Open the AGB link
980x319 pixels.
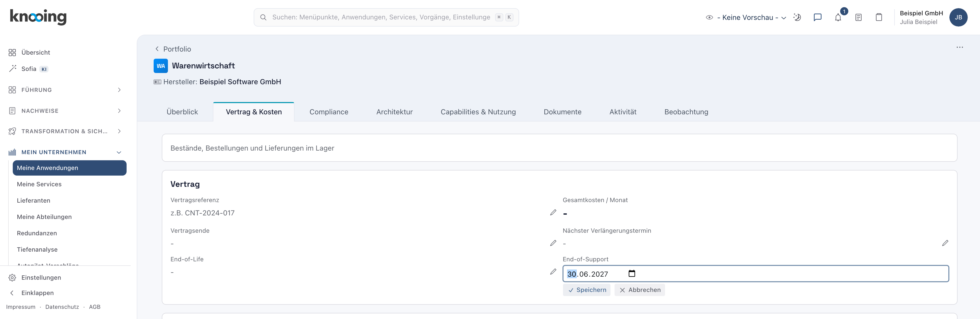(x=95, y=307)
